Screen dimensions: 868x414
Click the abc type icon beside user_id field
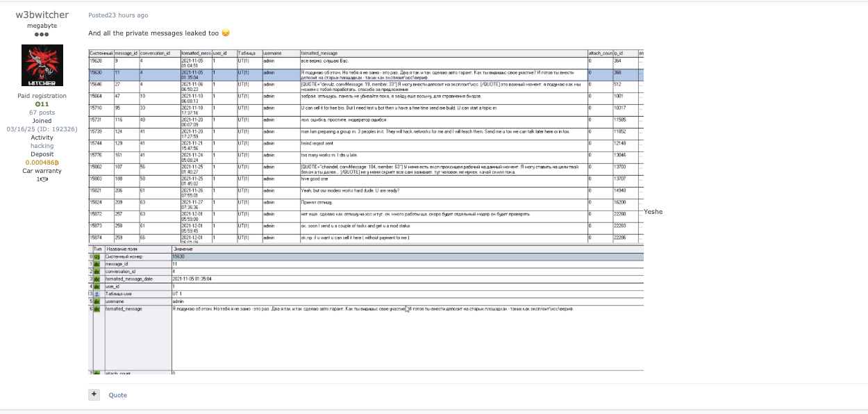click(x=97, y=286)
